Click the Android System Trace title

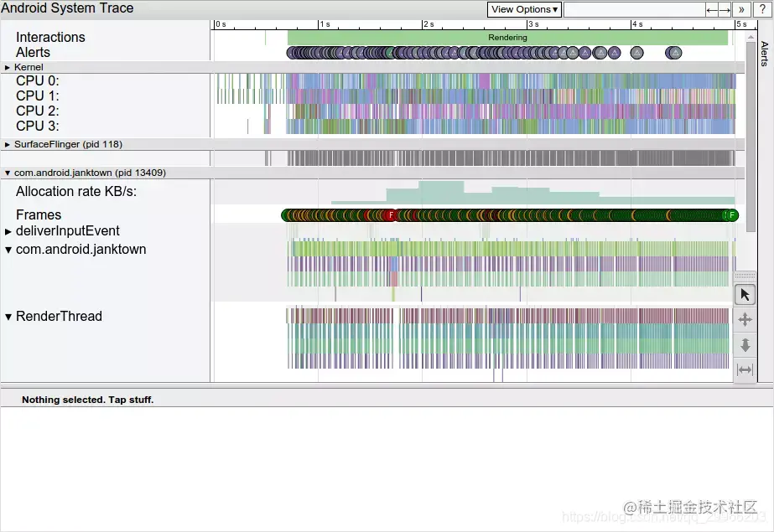coord(67,8)
